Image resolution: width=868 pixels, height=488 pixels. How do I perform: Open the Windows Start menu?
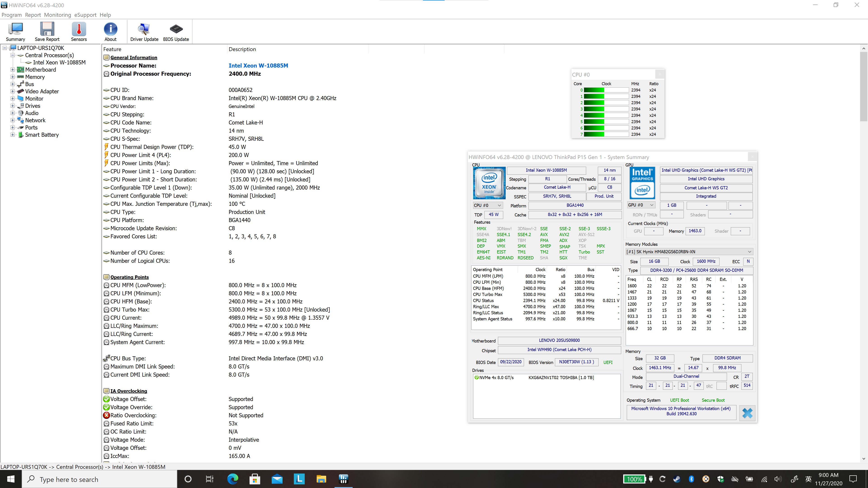coord(11,479)
